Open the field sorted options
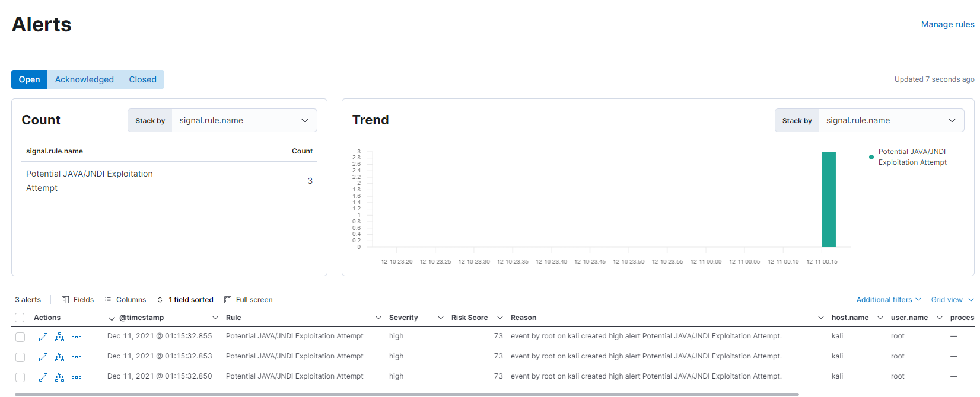 185,300
